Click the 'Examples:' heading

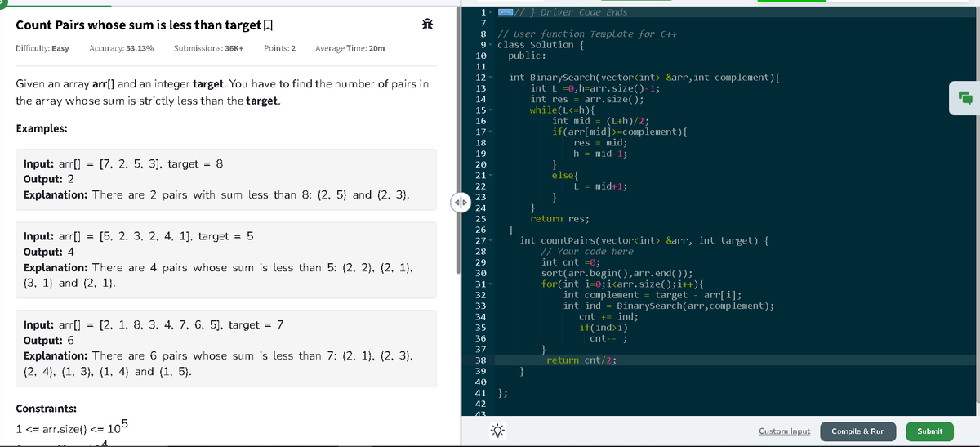[x=42, y=128]
